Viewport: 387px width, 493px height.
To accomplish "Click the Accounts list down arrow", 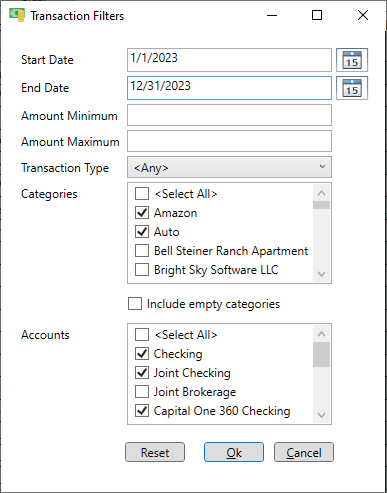I will [x=321, y=415].
